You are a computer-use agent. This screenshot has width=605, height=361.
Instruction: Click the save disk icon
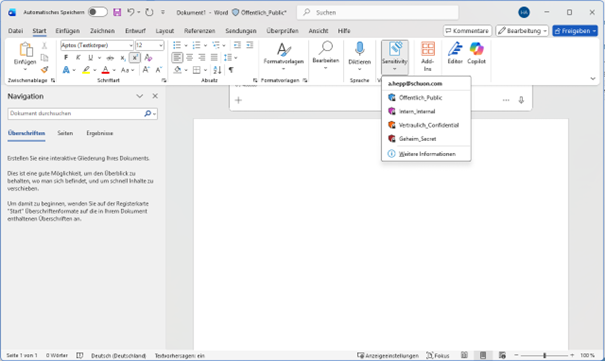click(117, 12)
